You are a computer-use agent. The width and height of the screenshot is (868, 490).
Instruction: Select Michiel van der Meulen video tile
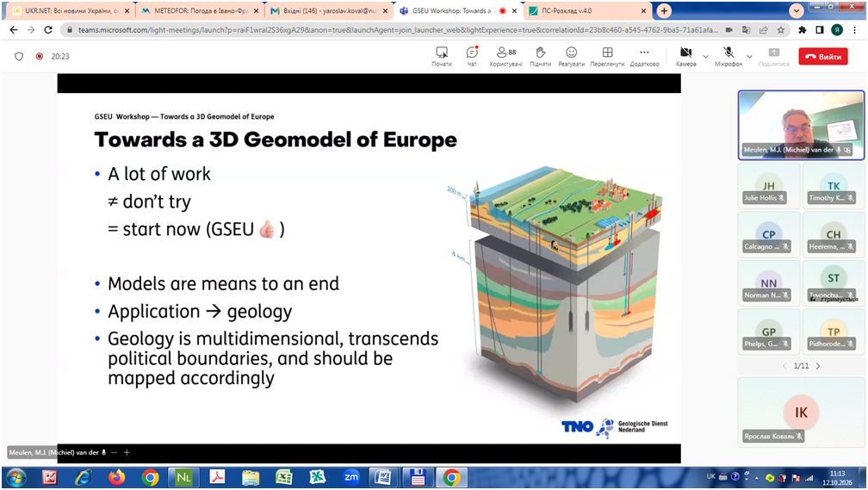(801, 125)
